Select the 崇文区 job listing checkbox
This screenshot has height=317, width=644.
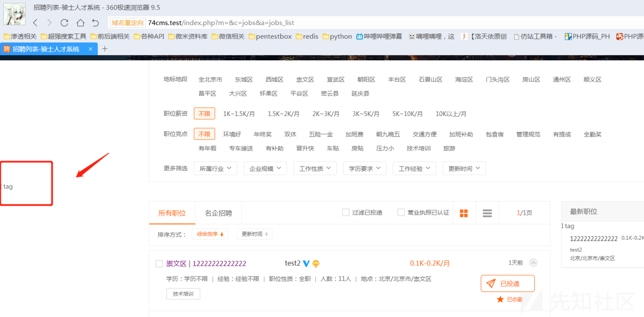click(x=159, y=264)
